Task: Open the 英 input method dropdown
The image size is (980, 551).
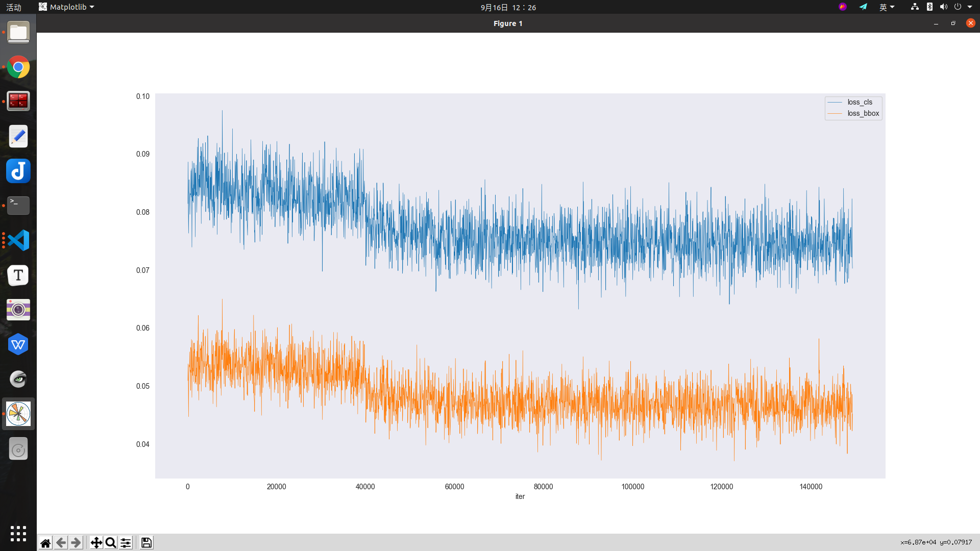Action: point(887,7)
